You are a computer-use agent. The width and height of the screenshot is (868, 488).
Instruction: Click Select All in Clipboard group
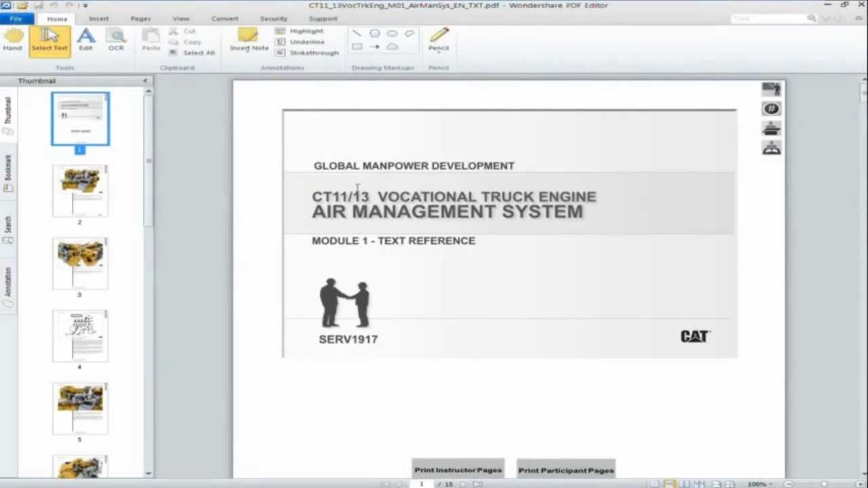[x=192, y=53]
